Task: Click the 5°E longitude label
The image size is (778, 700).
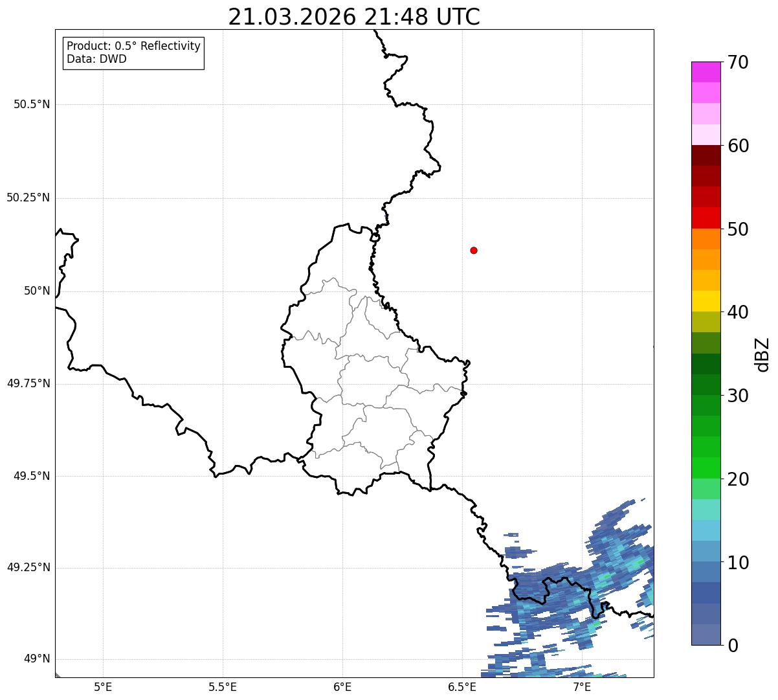Action: point(103,686)
